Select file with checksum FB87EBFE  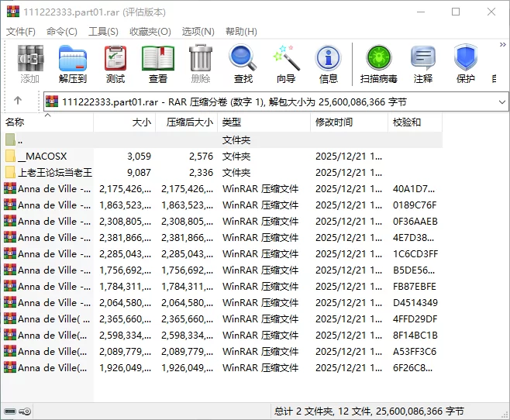coord(222,287)
